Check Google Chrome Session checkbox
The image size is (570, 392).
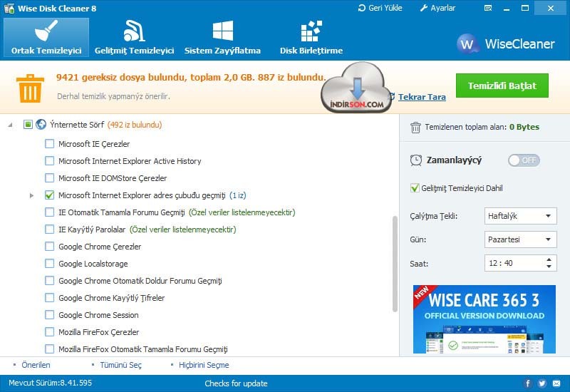coord(49,314)
